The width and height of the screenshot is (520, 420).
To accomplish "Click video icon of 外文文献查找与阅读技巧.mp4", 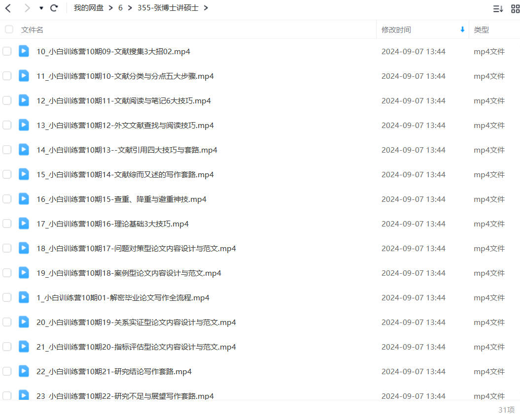I will [x=24, y=125].
